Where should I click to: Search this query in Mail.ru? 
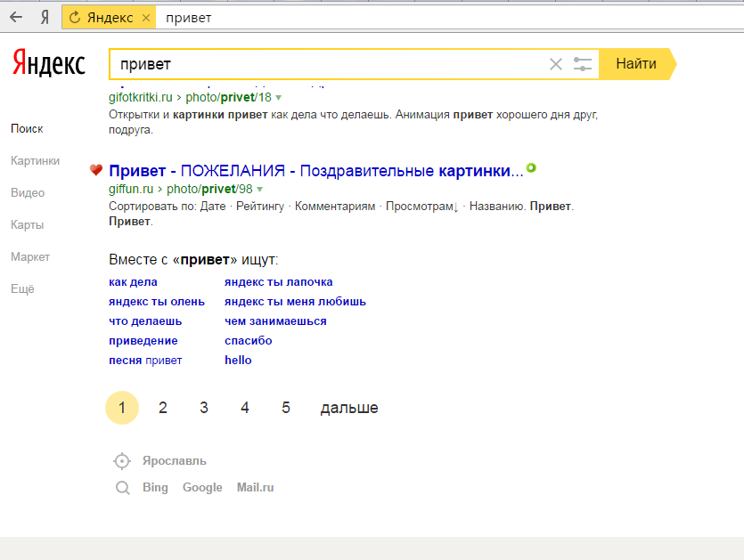point(255,488)
